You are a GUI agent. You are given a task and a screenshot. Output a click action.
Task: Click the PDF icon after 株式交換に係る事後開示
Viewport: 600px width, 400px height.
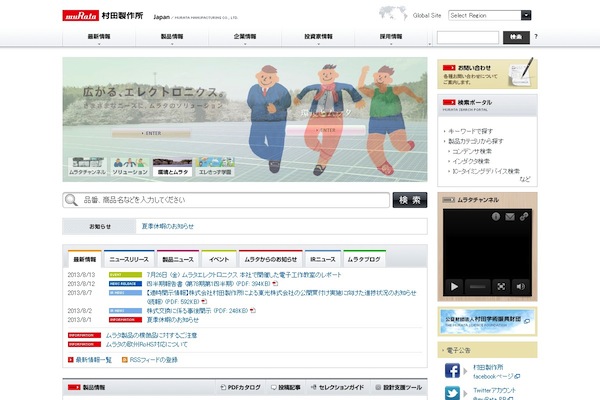pos(253,310)
